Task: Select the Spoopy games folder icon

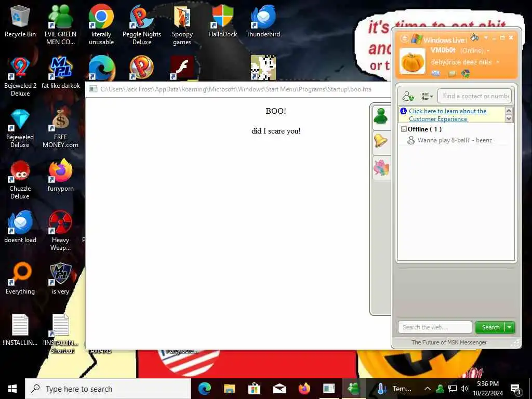Action: click(x=182, y=25)
